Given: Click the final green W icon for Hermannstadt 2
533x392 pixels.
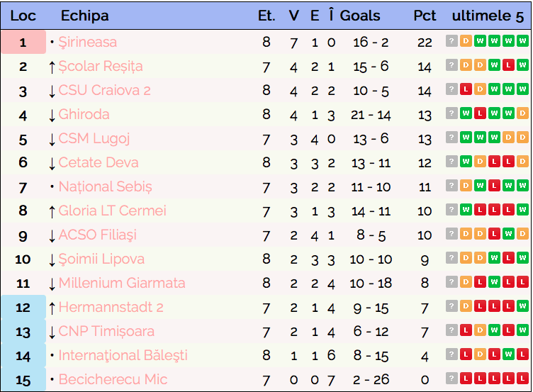Looking at the screenshot, I should (x=522, y=306).
